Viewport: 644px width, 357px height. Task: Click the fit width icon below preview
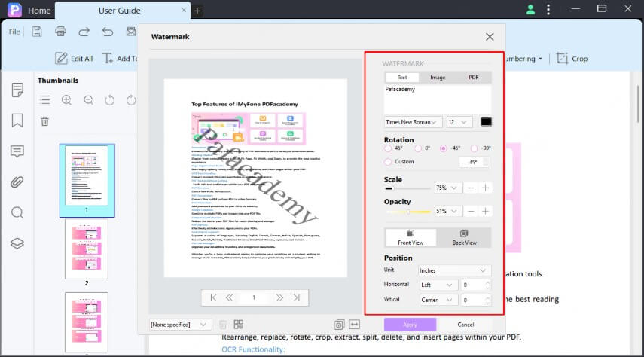coord(355,325)
